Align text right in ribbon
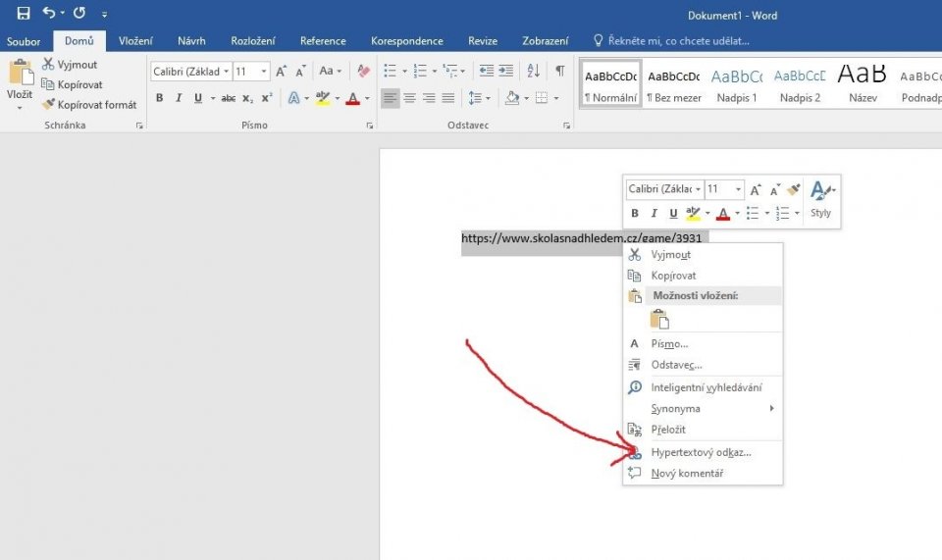Image resolution: width=942 pixels, height=560 pixels. (429, 98)
